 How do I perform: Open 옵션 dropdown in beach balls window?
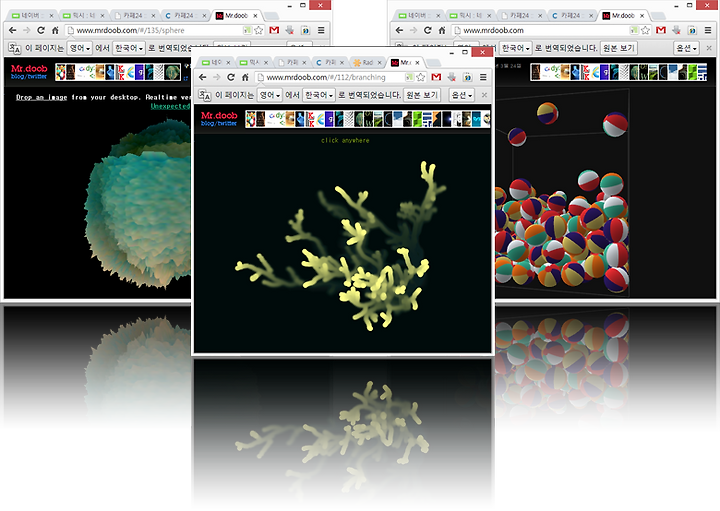(686, 48)
